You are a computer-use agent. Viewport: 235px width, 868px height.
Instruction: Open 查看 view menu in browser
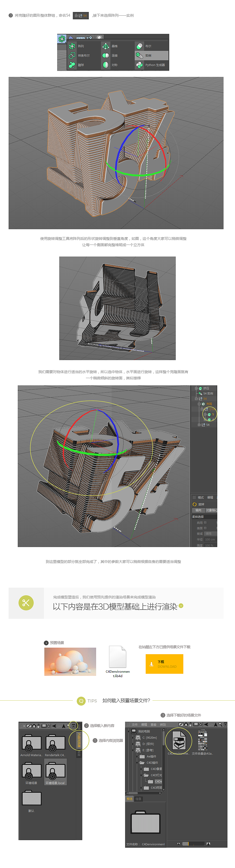click(153, 724)
